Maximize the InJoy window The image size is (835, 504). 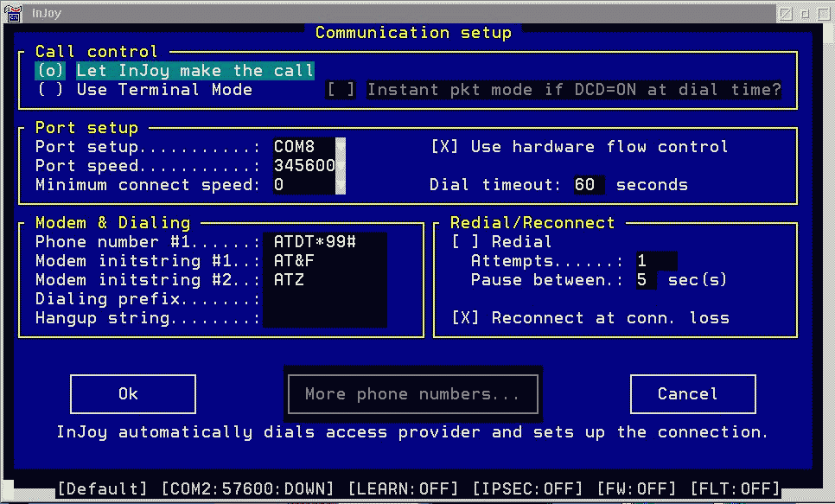click(824, 13)
